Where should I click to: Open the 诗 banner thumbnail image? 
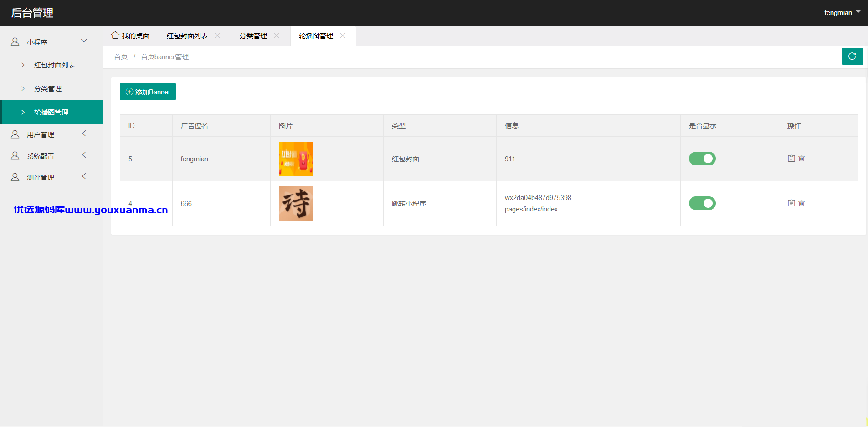pyautogui.click(x=296, y=203)
